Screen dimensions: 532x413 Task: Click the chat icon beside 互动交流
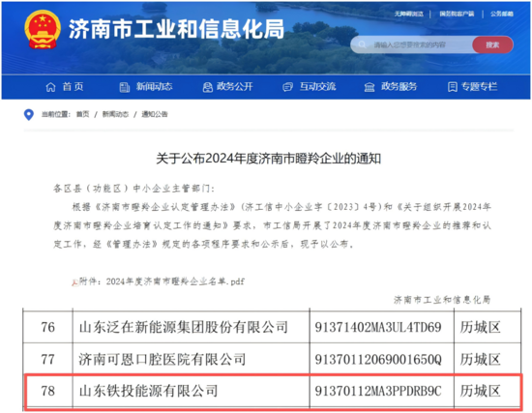point(287,87)
